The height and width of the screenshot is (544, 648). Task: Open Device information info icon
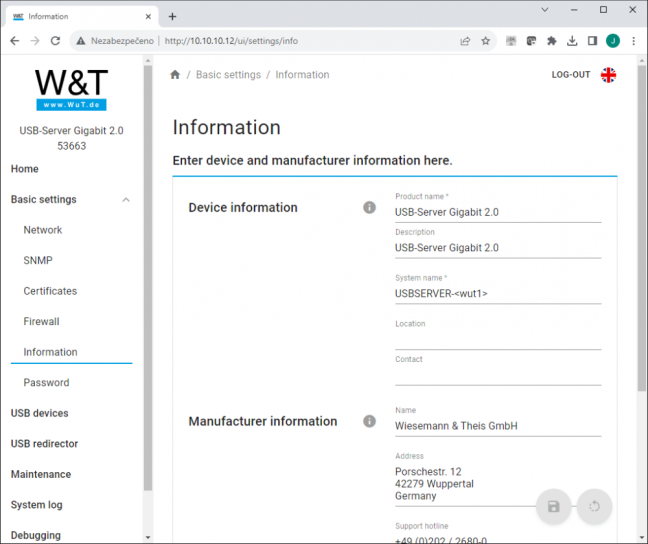click(x=369, y=207)
